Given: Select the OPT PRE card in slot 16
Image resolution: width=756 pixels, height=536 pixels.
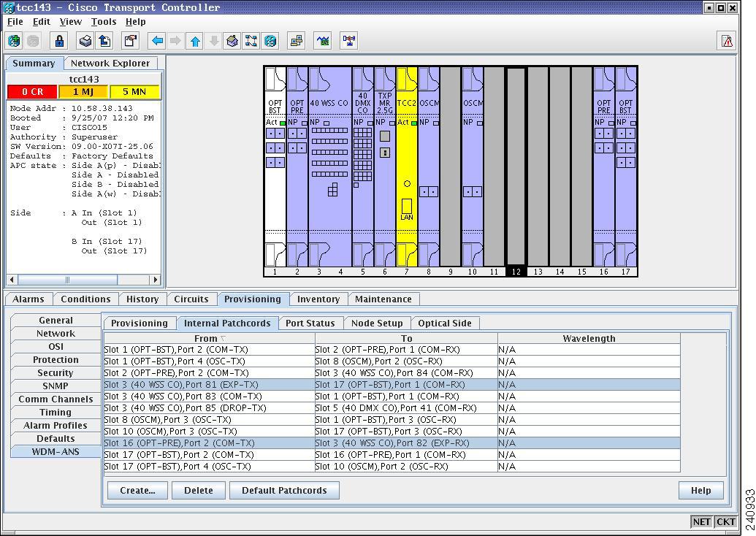Looking at the screenshot, I should click(x=603, y=166).
